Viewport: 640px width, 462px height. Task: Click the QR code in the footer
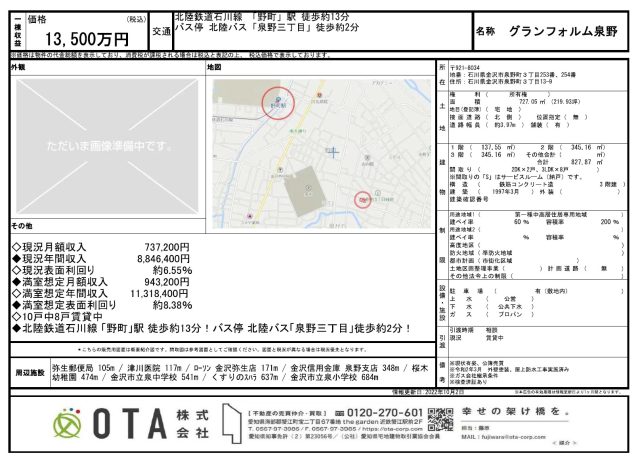[x=441, y=420]
